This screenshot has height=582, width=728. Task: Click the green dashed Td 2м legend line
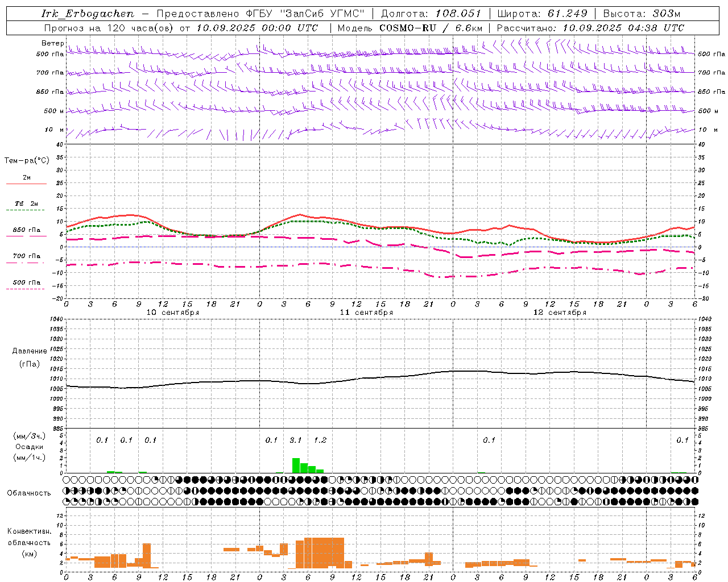pos(25,210)
